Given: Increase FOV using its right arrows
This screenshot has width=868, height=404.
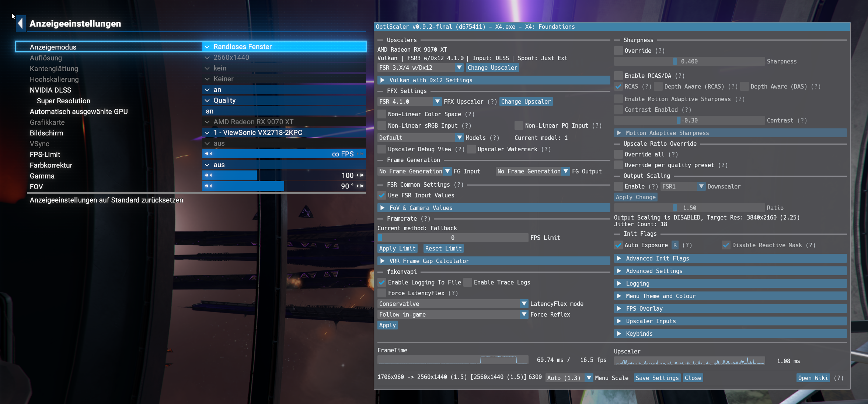Looking at the screenshot, I should [x=360, y=186].
